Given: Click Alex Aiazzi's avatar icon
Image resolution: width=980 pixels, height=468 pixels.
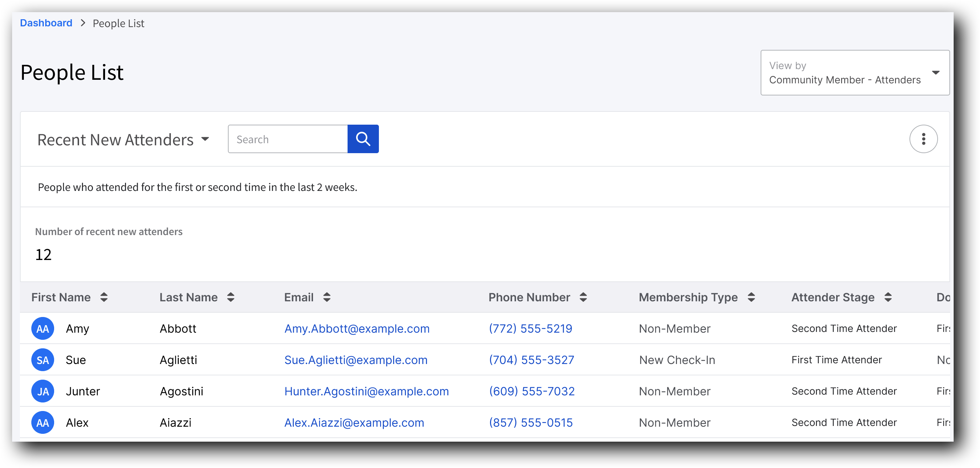Looking at the screenshot, I should [x=43, y=422].
